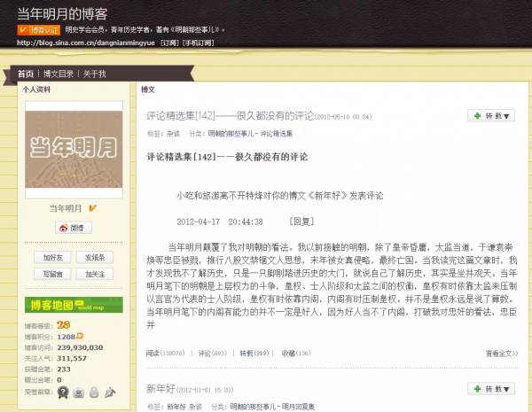Click the 个人资料 panel heading
This screenshot has height=412, width=532.
click(36, 89)
